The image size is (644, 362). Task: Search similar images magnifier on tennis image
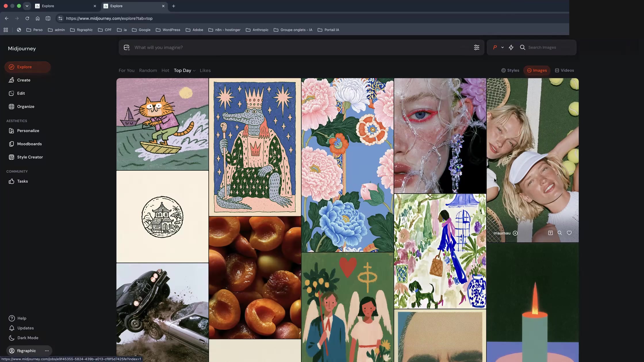tap(559, 233)
